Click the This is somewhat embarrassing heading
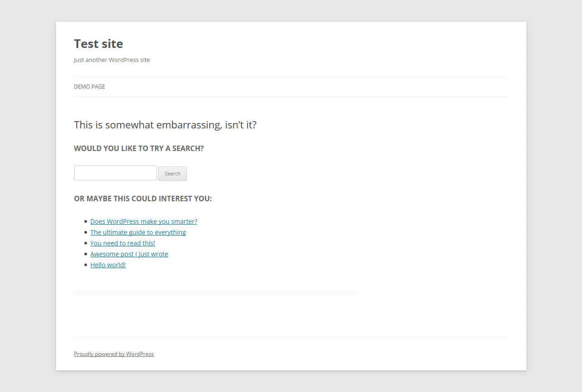582x392 pixels. (165, 125)
